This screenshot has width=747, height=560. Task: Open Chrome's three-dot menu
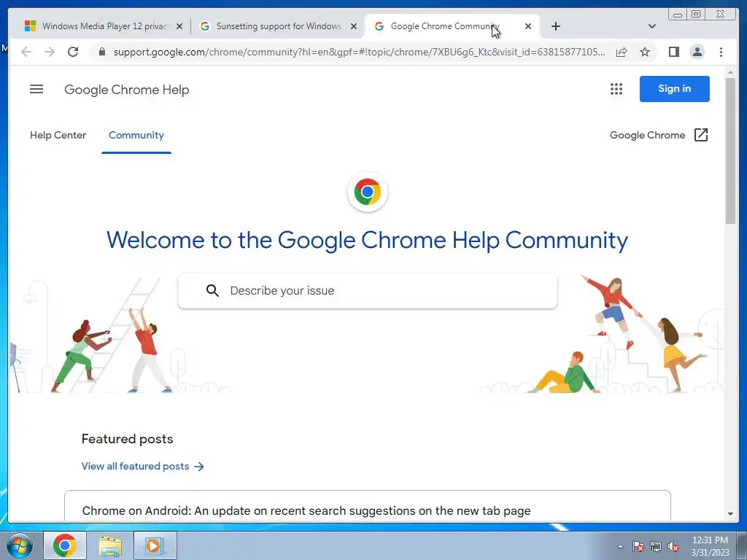pyautogui.click(x=721, y=52)
